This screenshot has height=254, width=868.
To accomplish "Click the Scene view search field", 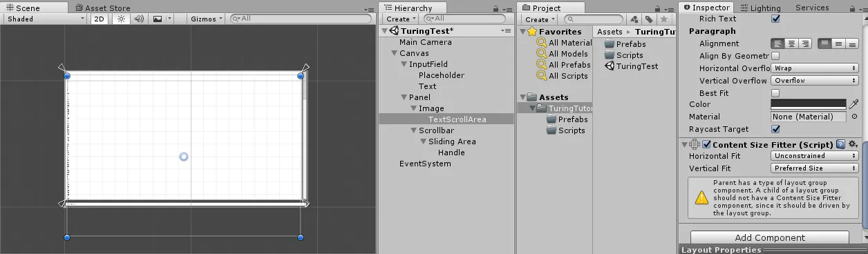I will [300, 19].
